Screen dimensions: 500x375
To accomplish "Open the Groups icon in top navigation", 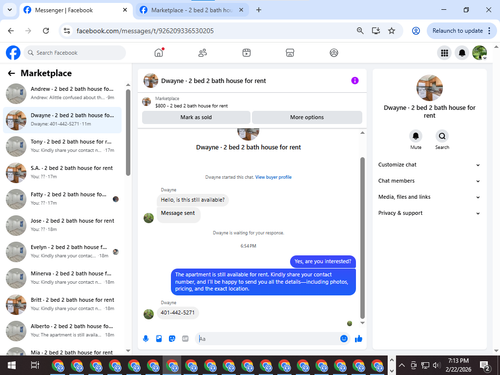I will [334, 53].
